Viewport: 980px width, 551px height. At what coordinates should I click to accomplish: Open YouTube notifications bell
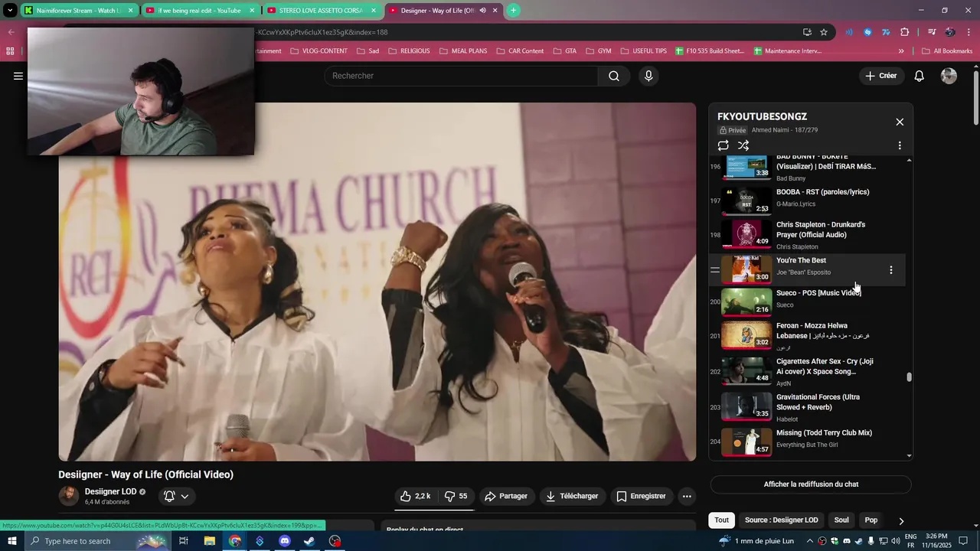920,76
